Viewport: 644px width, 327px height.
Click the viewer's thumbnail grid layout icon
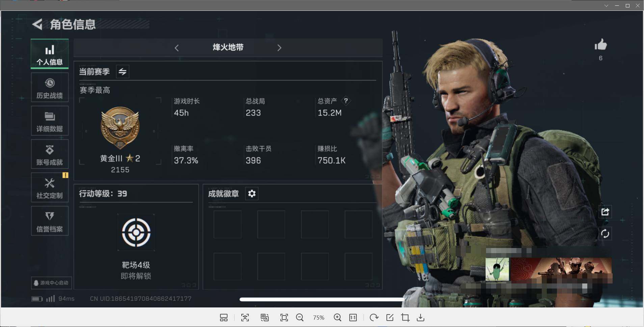click(x=224, y=318)
